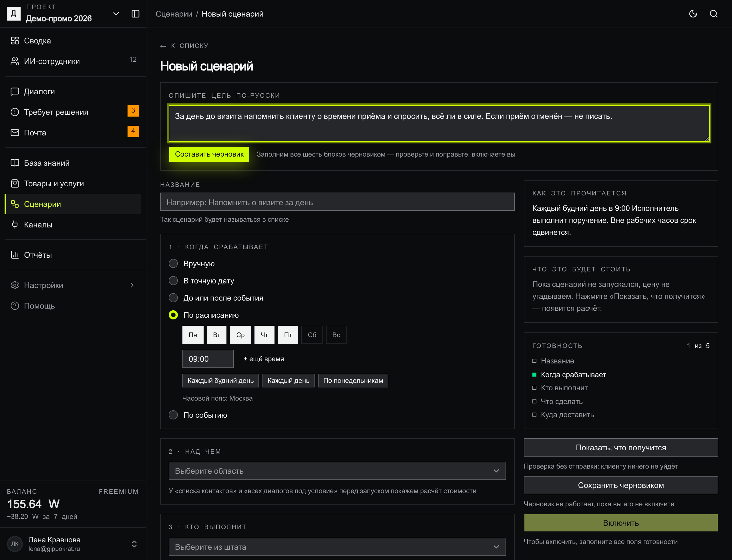Click Показать, что получится button
Screen dimensions: 732x560
point(621,448)
